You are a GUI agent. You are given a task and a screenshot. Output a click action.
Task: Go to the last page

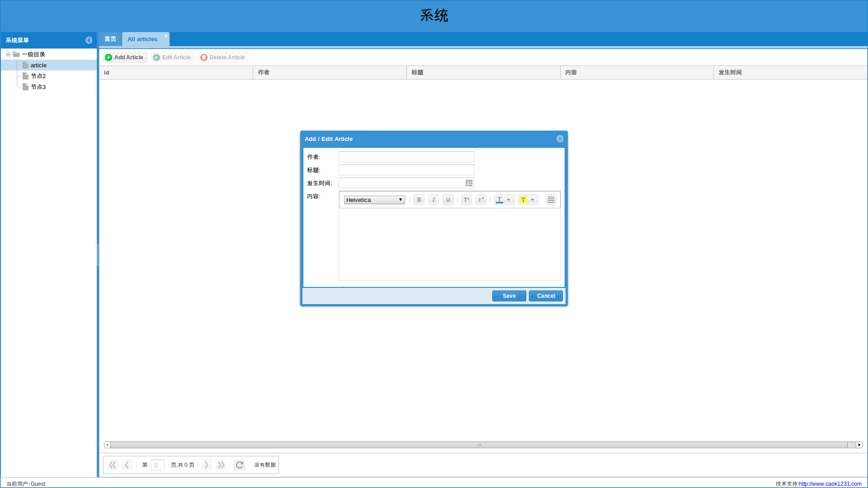pos(221,465)
